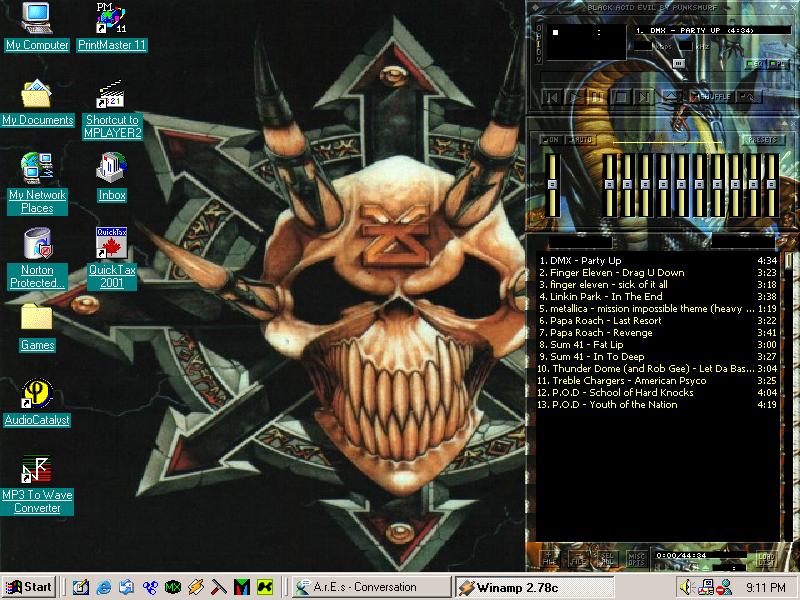Click Winamp's previous track button
The height and width of the screenshot is (600, 800).
pyautogui.click(x=552, y=96)
